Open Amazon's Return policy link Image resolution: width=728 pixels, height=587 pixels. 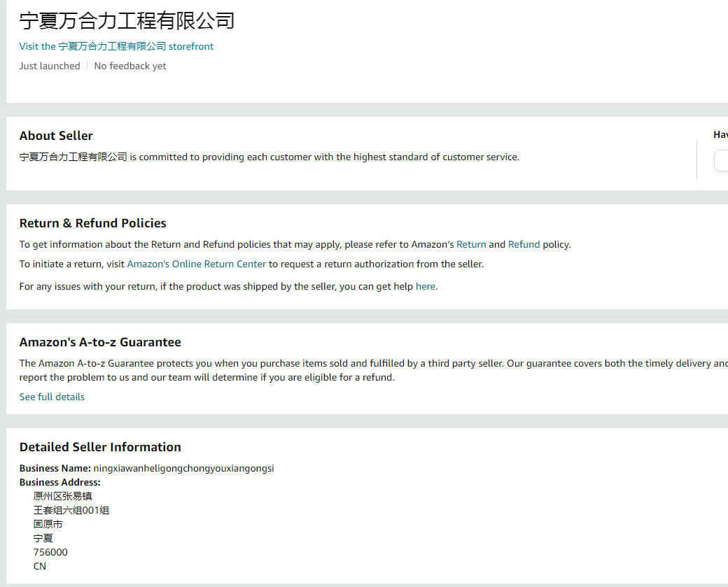point(471,244)
